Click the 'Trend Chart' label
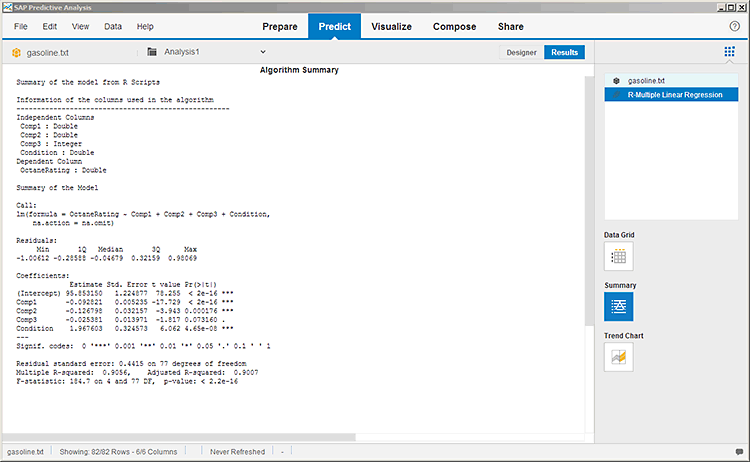 coord(623,336)
